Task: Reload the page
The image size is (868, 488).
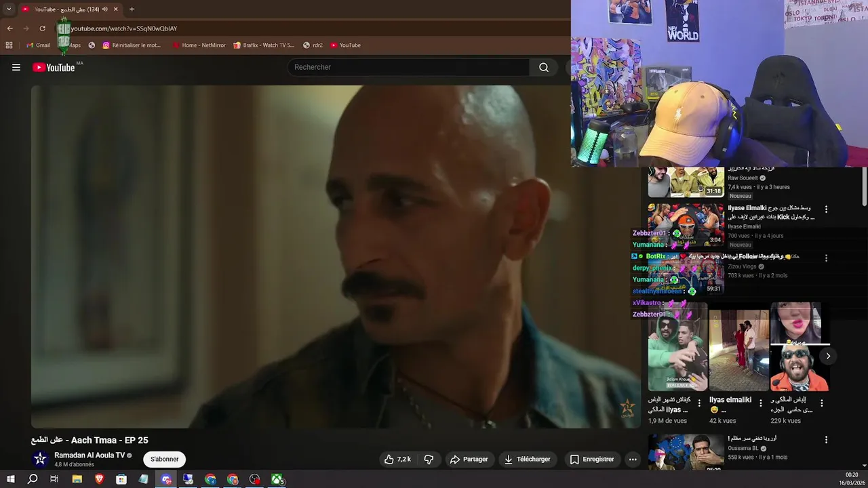Action: 42,28
